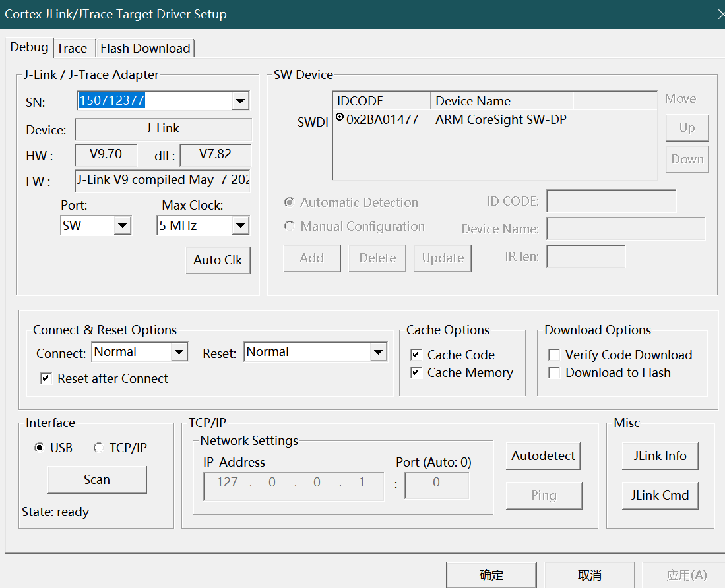Image resolution: width=725 pixels, height=588 pixels.
Task: Open the Flash Download tab
Action: pyautogui.click(x=145, y=49)
